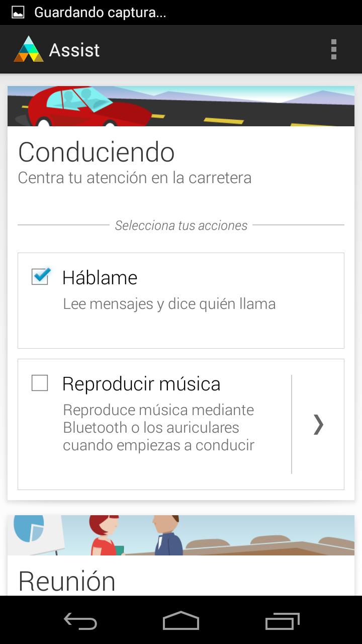Tap the Assist app logo icon
This screenshot has width=362, height=644.
[29, 49]
